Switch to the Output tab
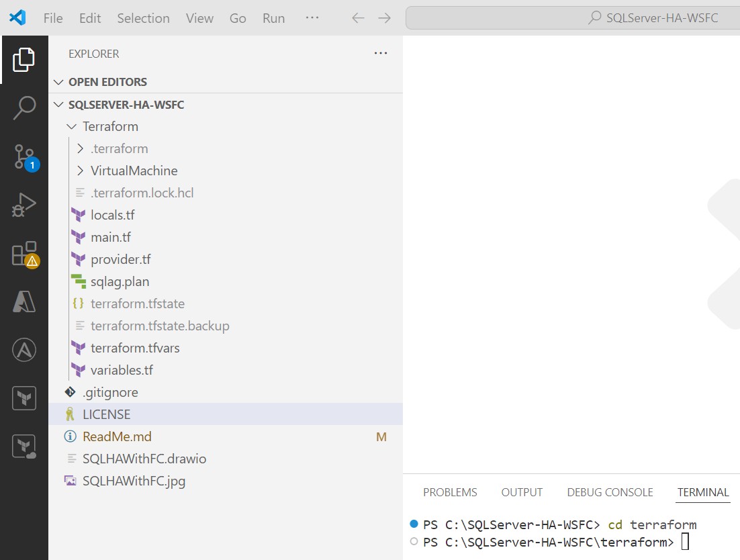Screen dimensions: 740x560 [x=522, y=492]
